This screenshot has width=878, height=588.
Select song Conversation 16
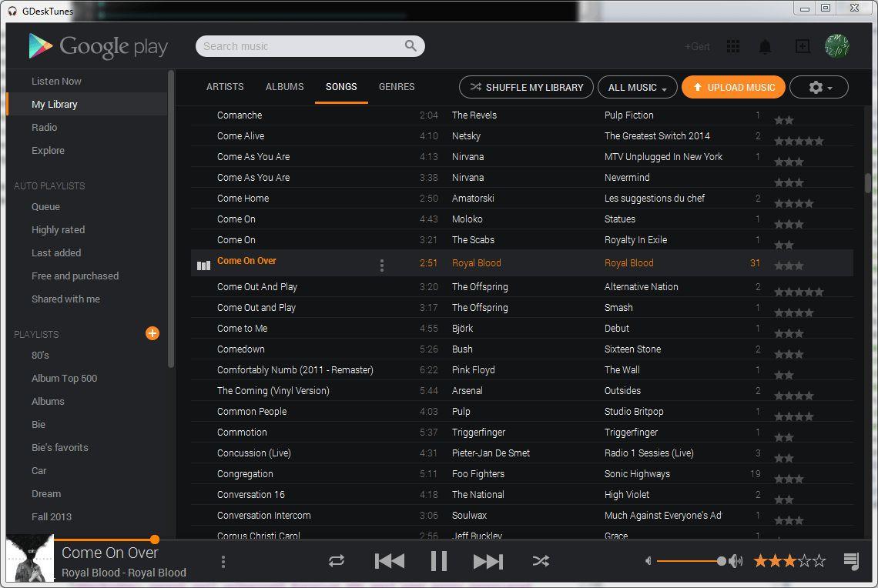click(x=251, y=495)
